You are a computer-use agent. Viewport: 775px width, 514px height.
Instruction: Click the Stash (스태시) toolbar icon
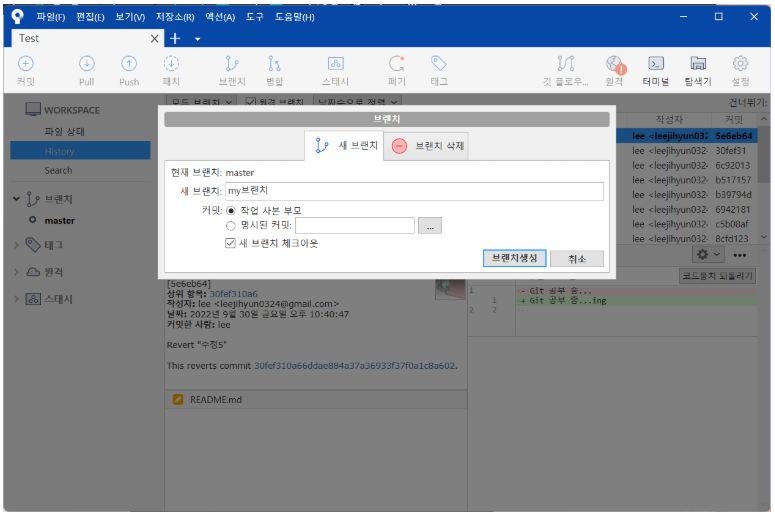pyautogui.click(x=336, y=64)
